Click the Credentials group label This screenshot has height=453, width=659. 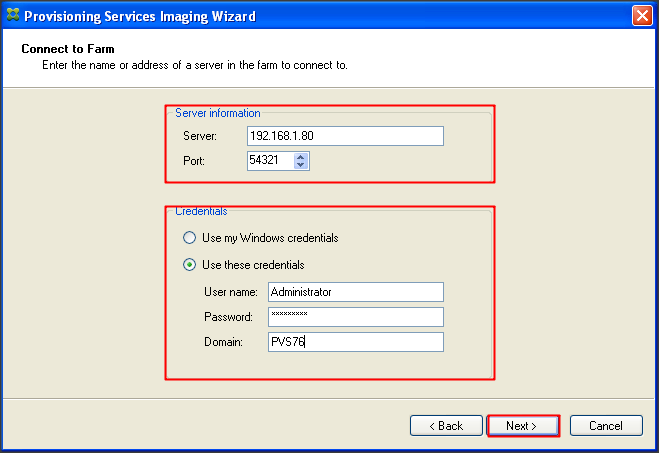(201, 212)
